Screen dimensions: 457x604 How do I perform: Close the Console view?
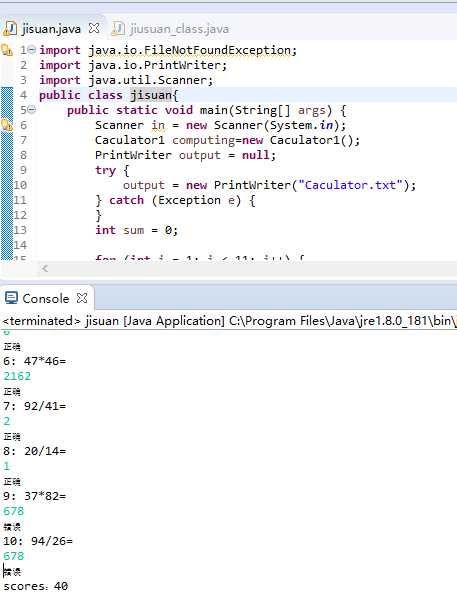coord(82,298)
